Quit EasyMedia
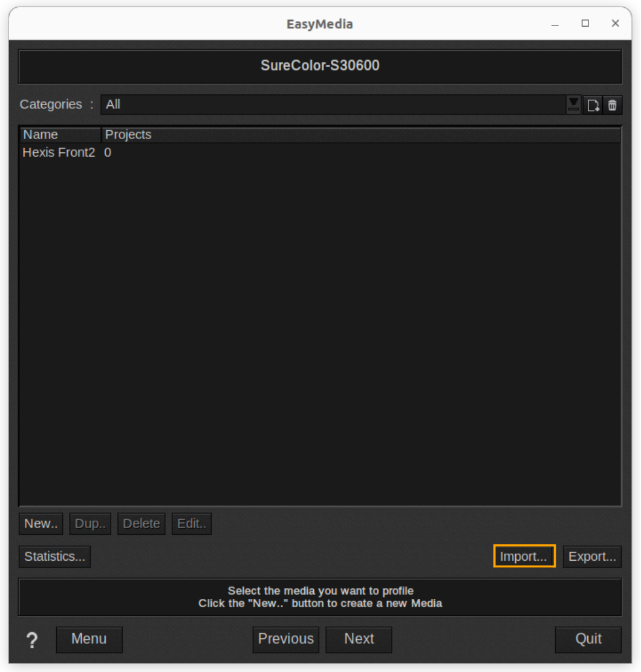 coord(587,639)
